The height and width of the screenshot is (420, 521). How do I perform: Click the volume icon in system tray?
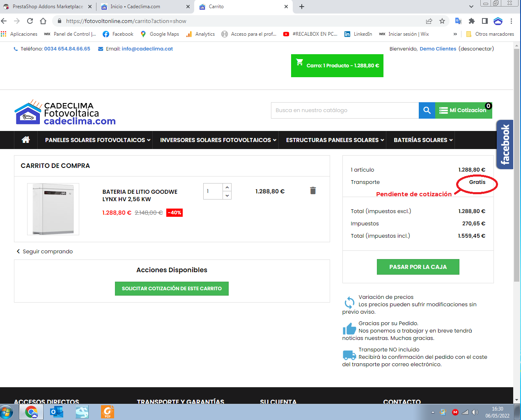(475, 412)
